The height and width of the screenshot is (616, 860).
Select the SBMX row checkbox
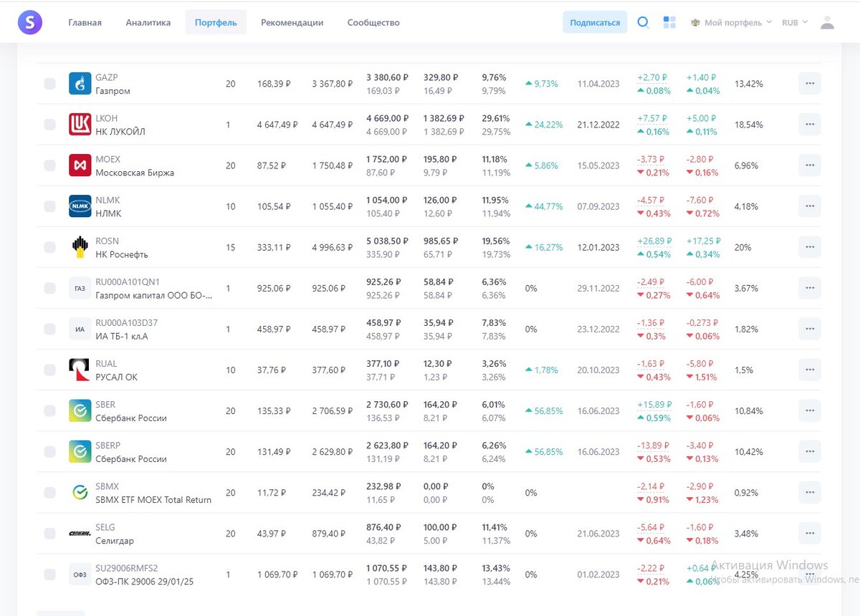coord(49,492)
